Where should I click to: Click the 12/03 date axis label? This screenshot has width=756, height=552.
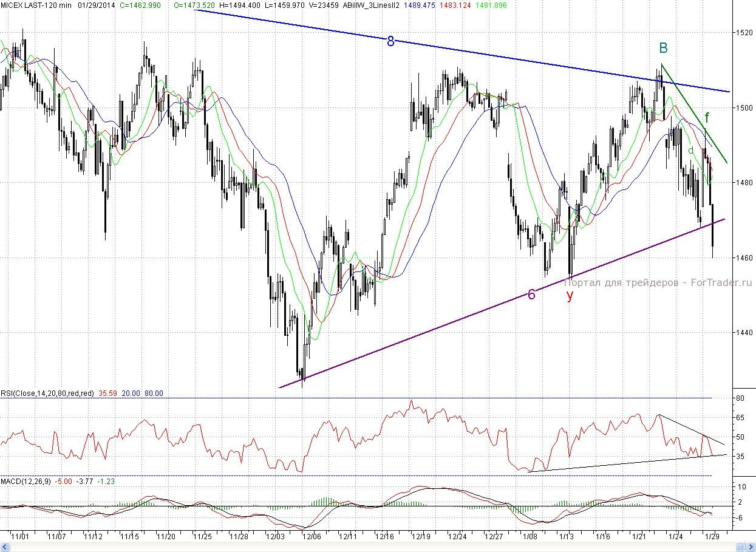pyautogui.click(x=275, y=537)
